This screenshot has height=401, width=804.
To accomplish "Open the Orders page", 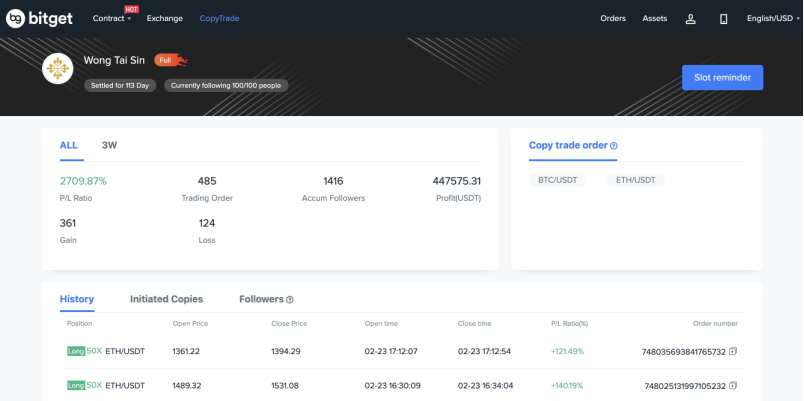I will 613,18.
